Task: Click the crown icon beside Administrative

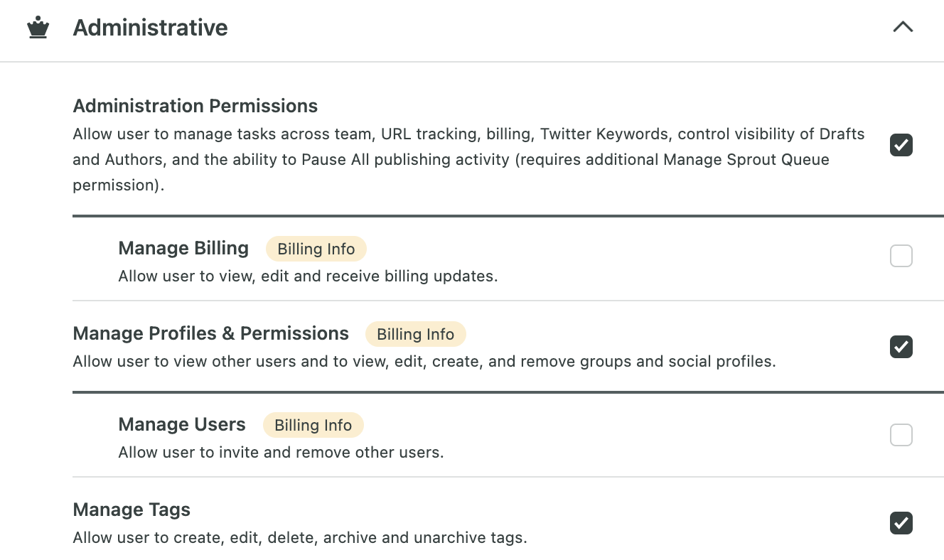Action: pos(38,27)
